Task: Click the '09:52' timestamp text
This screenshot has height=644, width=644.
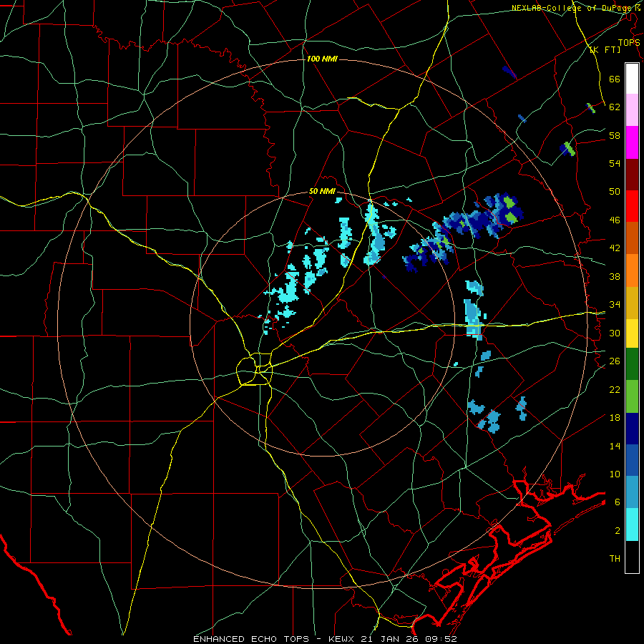Action: 440,639
